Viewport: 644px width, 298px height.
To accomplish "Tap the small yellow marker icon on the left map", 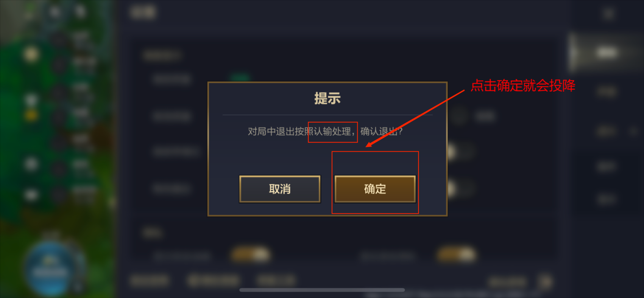I will 31,115.
